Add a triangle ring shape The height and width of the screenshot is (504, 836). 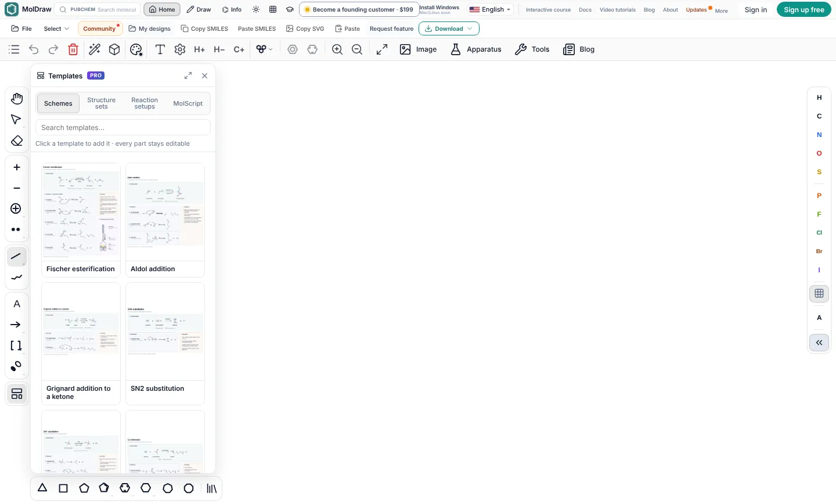point(42,488)
